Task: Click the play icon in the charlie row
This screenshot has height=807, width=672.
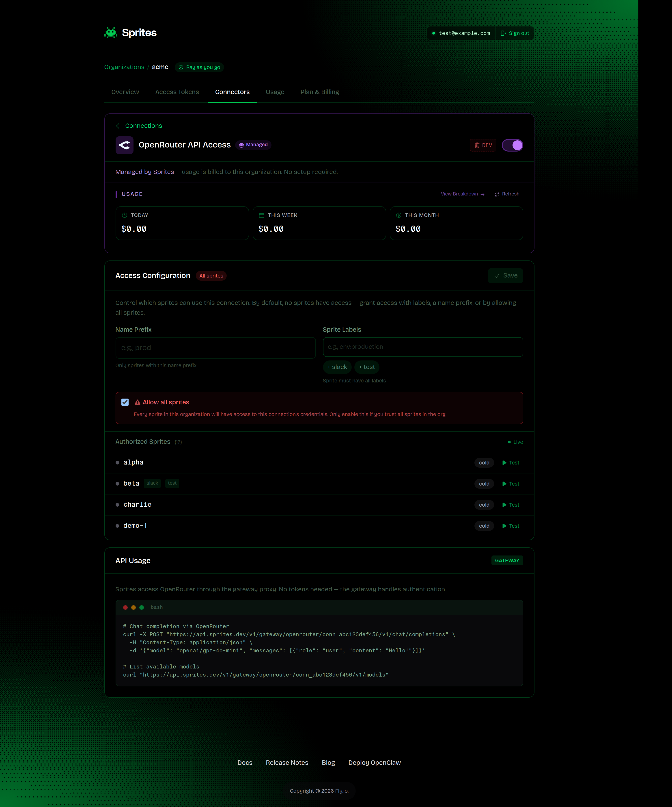Action: [504, 505]
